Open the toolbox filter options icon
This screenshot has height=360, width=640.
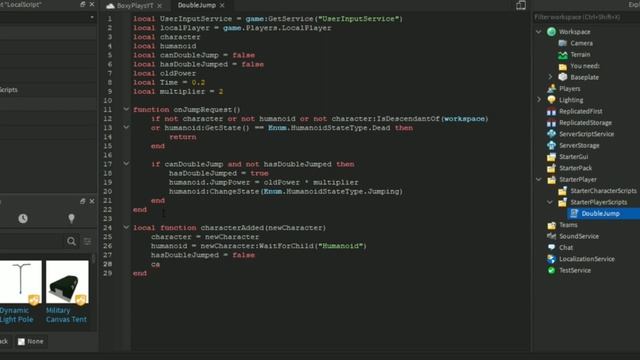click(87, 242)
